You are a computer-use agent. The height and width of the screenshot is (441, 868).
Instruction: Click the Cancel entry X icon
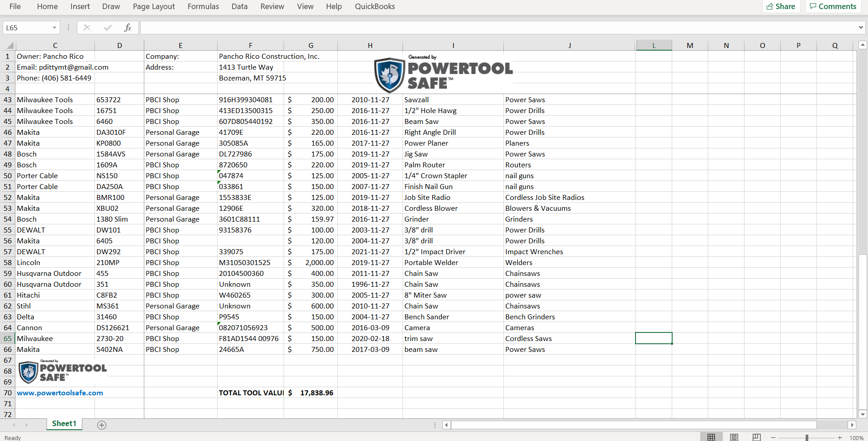(87, 28)
